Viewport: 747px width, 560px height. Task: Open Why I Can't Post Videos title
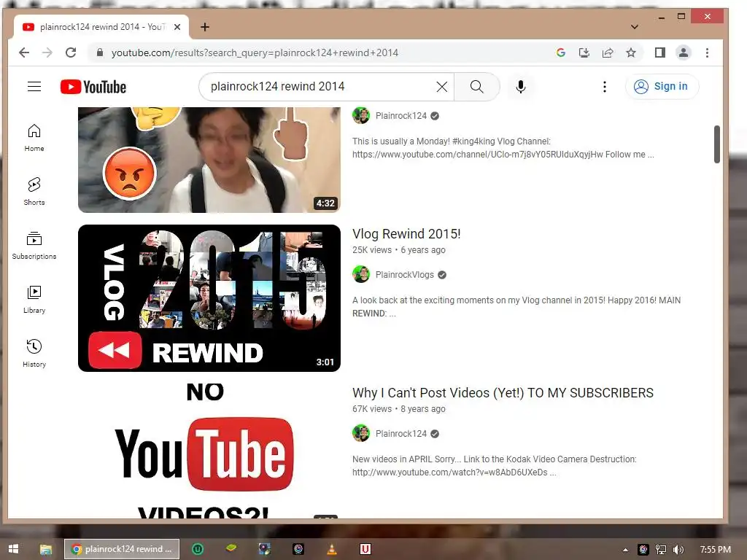click(x=503, y=393)
